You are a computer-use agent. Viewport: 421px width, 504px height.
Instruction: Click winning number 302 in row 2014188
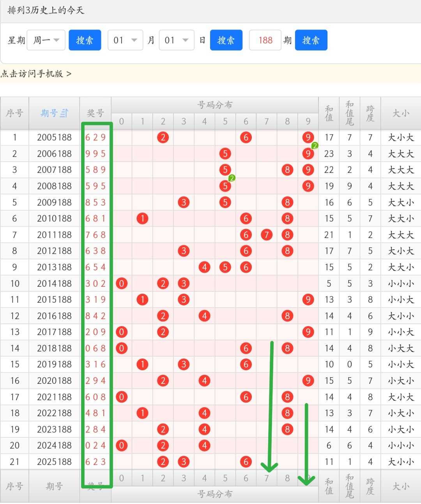tap(96, 284)
